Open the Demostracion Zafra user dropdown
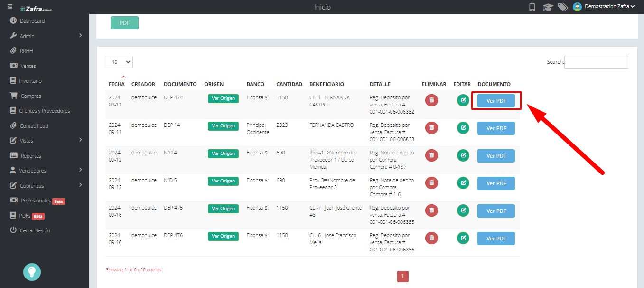The width and height of the screenshot is (644, 288). (609, 7)
